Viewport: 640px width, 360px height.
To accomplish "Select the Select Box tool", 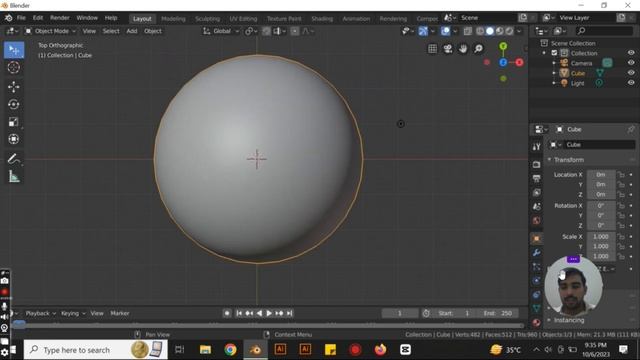I will 14,50.
